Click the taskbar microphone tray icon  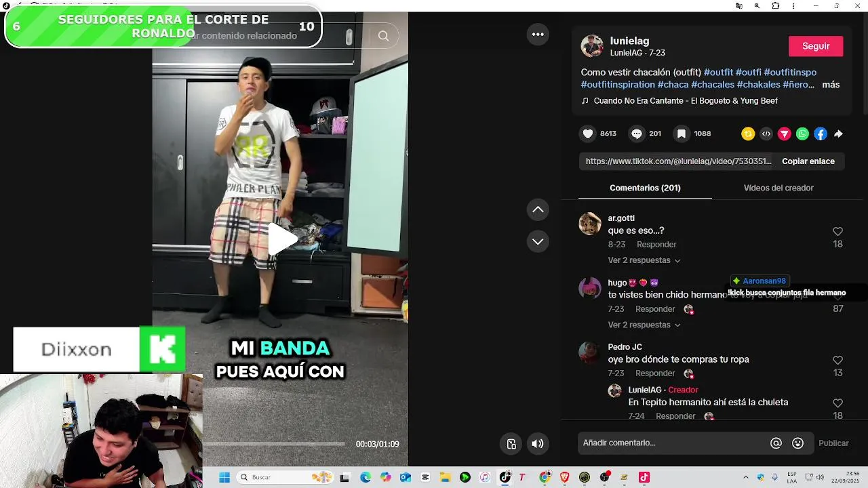tap(774, 477)
